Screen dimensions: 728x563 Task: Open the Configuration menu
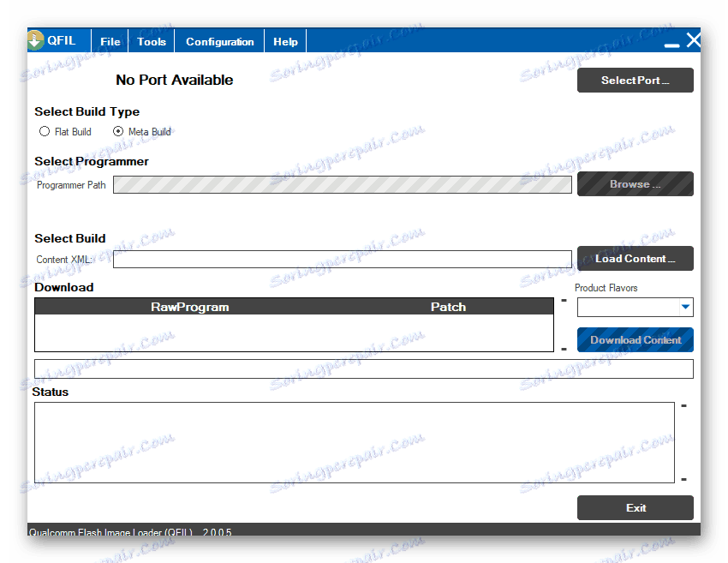pos(219,41)
